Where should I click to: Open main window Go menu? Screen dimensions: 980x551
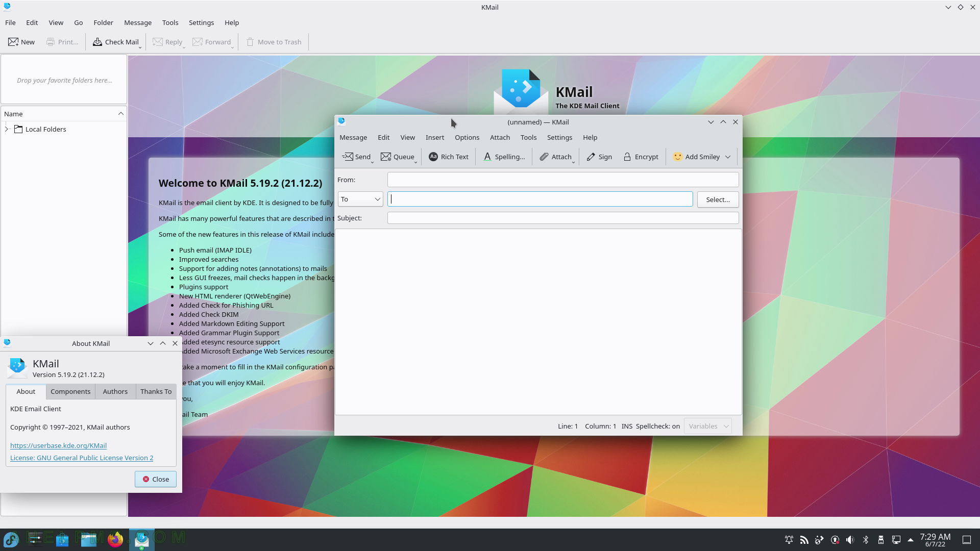78,22
